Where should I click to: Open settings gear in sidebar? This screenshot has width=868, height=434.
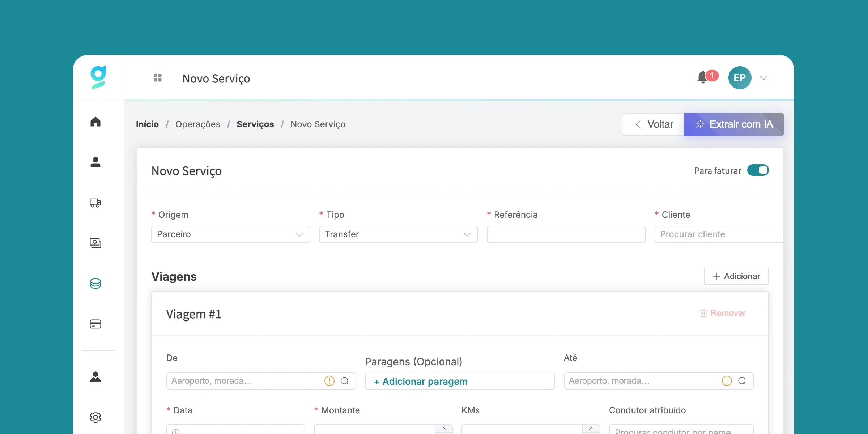coord(95,417)
